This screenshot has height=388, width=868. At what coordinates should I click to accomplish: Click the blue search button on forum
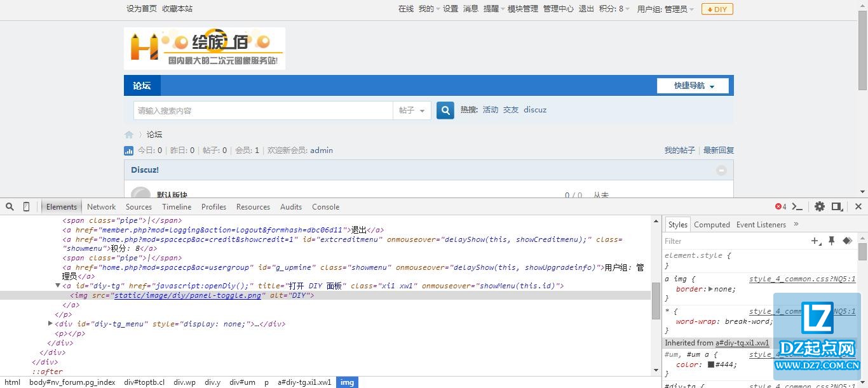click(x=445, y=110)
